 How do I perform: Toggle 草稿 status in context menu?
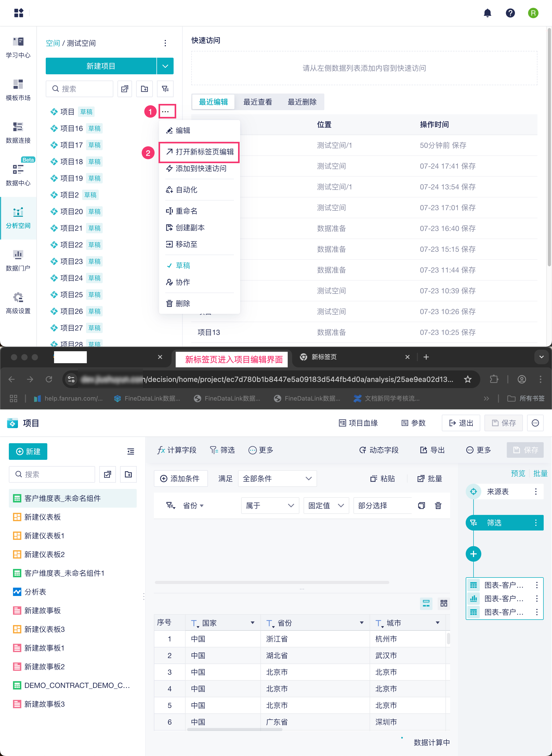coord(183,266)
